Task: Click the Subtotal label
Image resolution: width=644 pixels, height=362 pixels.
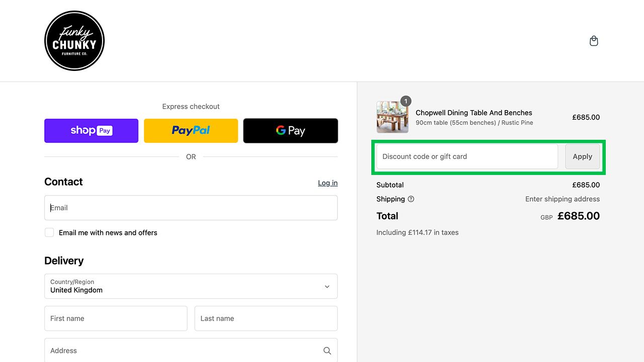Action: [390, 185]
